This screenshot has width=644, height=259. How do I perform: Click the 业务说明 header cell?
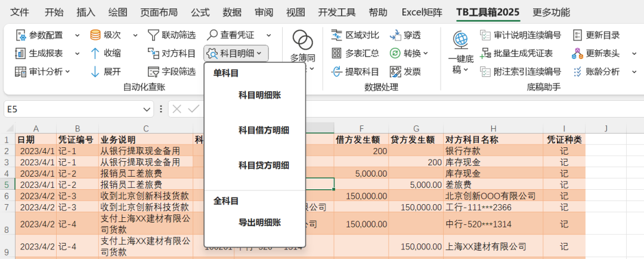click(x=145, y=140)
